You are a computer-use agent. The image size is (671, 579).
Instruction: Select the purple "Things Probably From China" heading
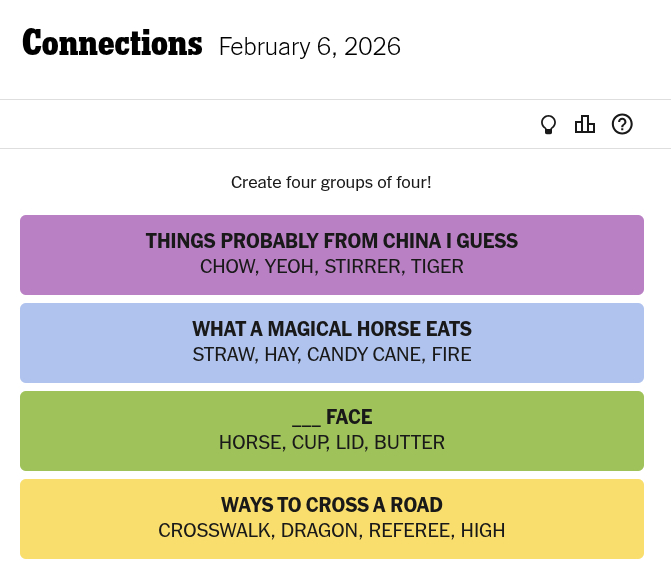331,241
